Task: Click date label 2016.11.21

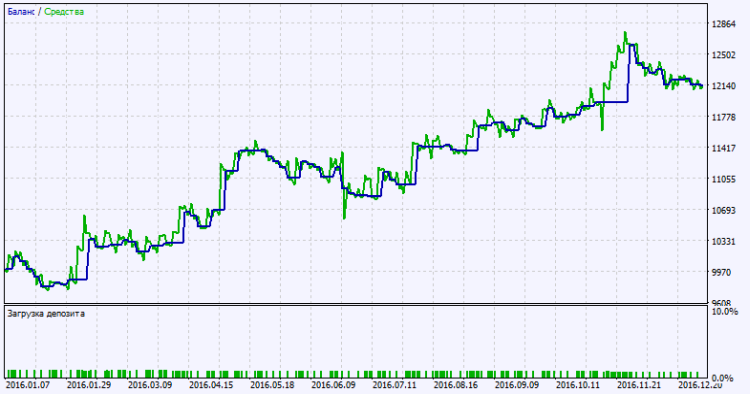Action: tap(640, 385)
